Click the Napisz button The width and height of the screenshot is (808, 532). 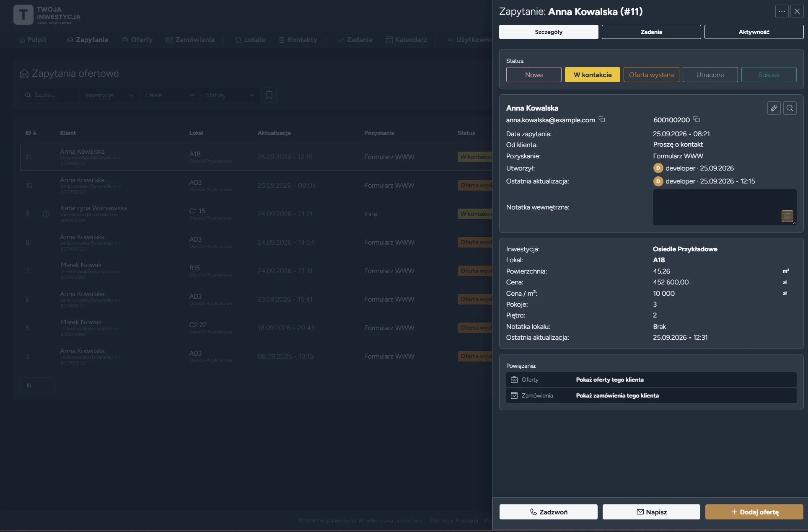[651, 512]
